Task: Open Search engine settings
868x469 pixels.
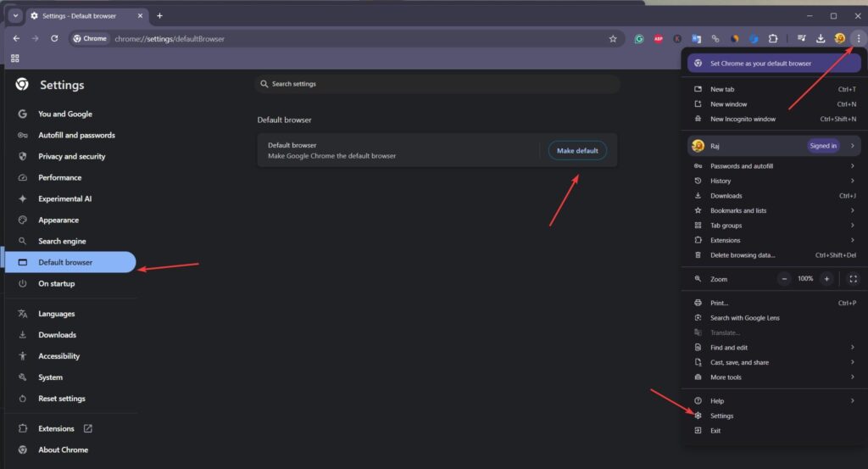Action: tap(62, 242)
